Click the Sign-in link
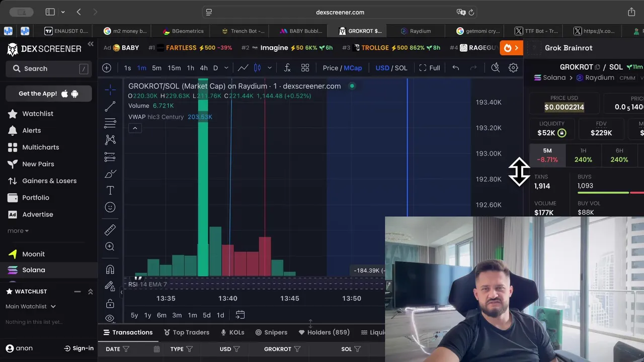 [79, 348]
